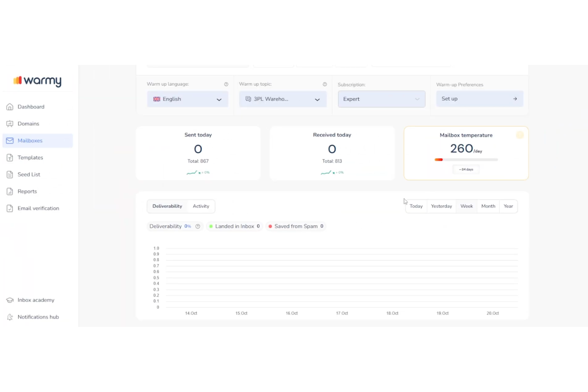Switch to the Activity tab
Viewport: 588px width, 392px height.
pyautogui.click(x=201, y=206)
